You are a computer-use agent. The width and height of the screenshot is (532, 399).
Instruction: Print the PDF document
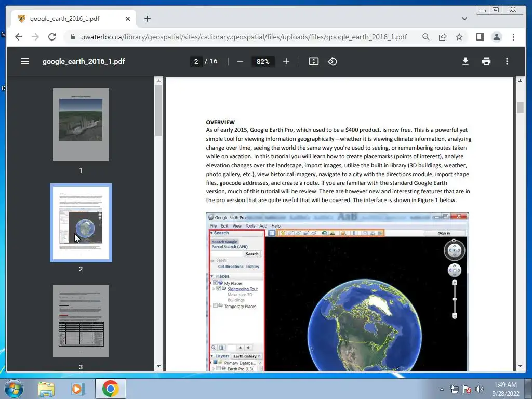pos(486,61)
